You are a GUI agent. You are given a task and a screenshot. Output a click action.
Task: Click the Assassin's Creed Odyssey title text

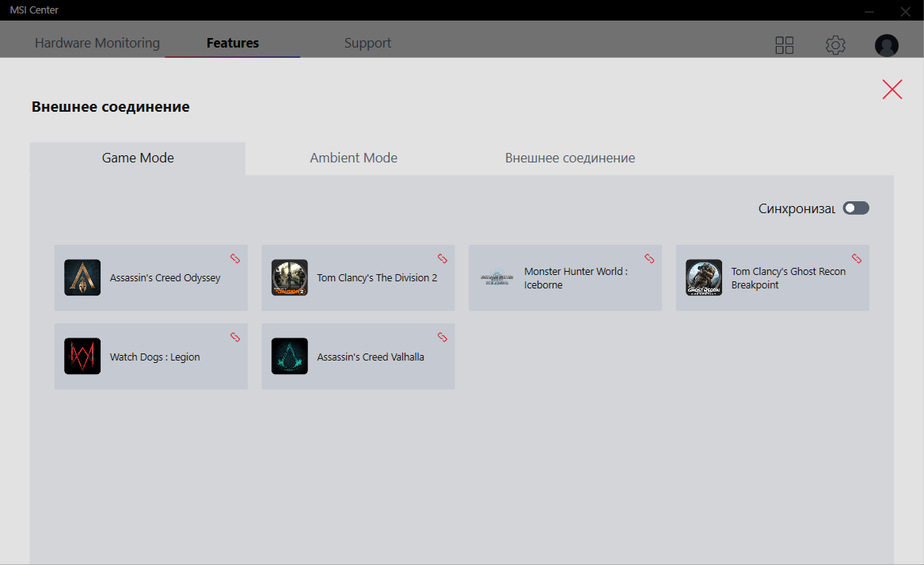(165, 278)
